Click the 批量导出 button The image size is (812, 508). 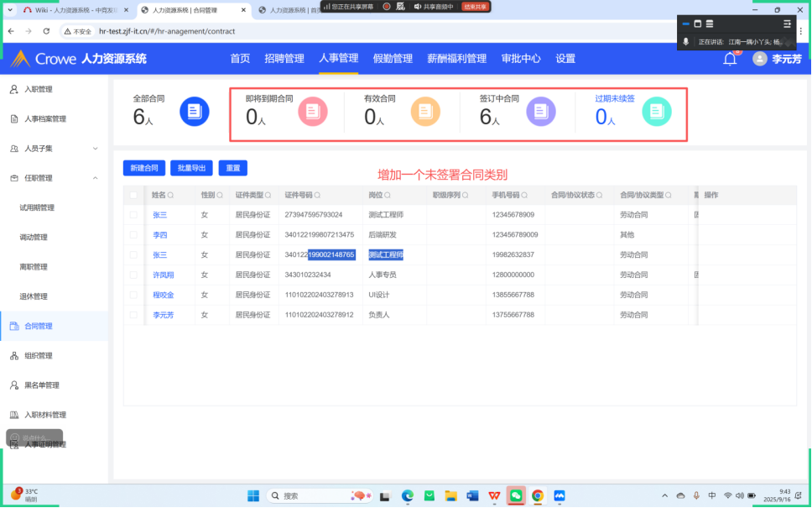191,168
